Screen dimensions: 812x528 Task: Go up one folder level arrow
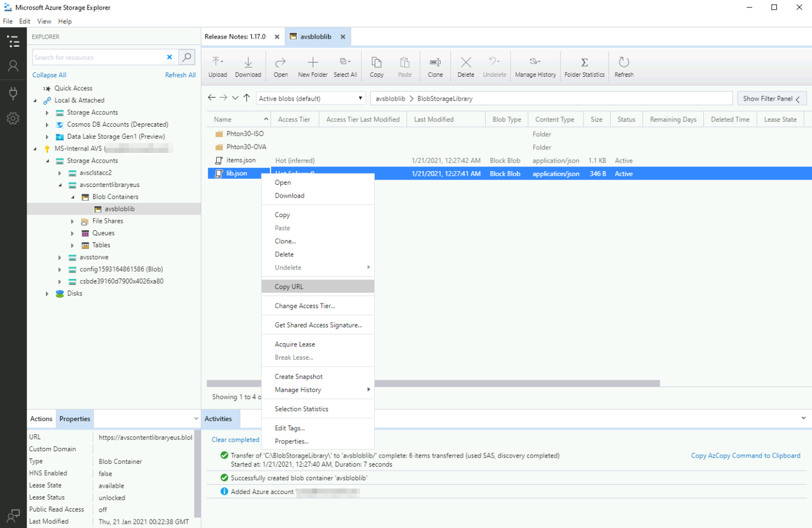click(247, 98)
